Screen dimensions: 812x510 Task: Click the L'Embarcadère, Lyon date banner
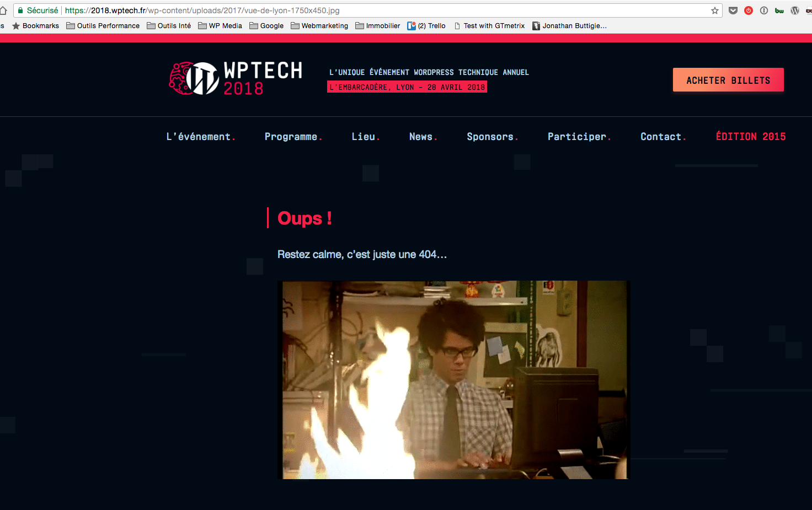click(x=407, y=87)
